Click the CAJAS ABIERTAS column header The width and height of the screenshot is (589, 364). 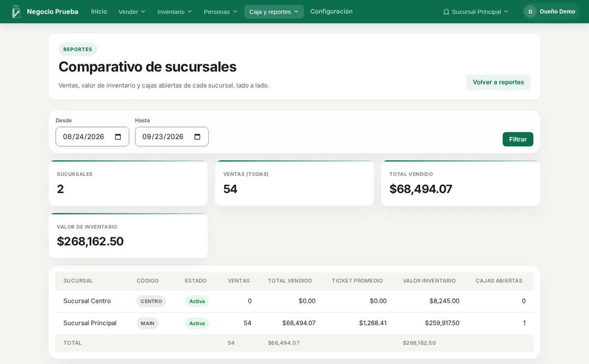(499, 281)
